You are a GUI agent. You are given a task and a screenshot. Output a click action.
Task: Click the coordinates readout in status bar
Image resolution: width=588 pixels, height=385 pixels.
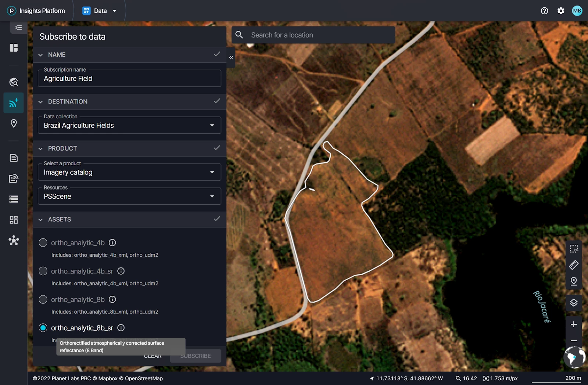[406, 378]
